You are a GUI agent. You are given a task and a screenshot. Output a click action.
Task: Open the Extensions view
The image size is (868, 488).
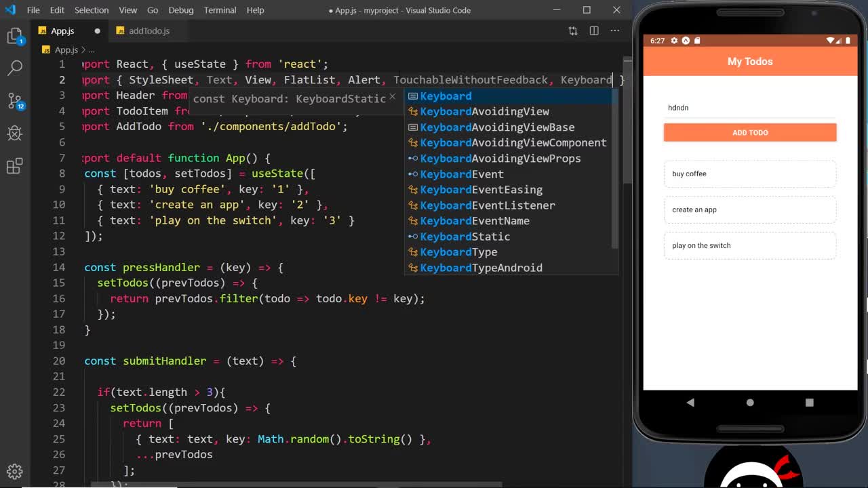15,166
